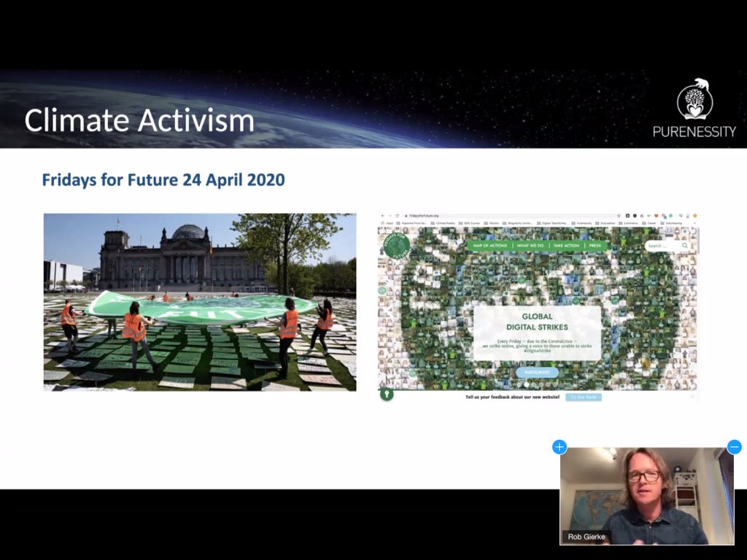Click the Purenessity brand name text

point(694,131)
